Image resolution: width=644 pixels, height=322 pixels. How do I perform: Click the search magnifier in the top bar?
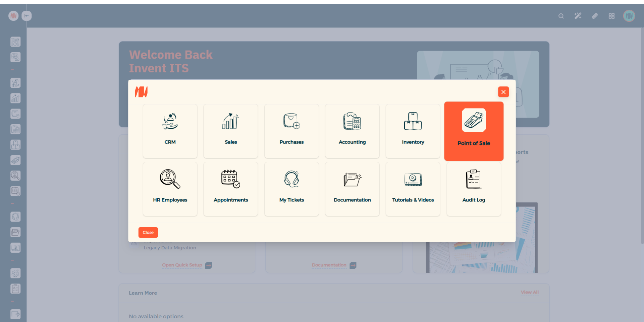pyautogui.click(x=561, y=16)
